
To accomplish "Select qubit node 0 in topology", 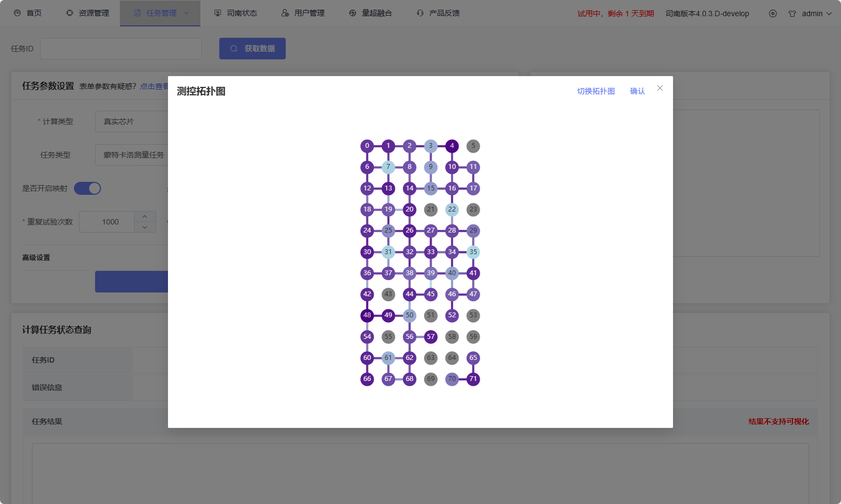I will [367, 146].
